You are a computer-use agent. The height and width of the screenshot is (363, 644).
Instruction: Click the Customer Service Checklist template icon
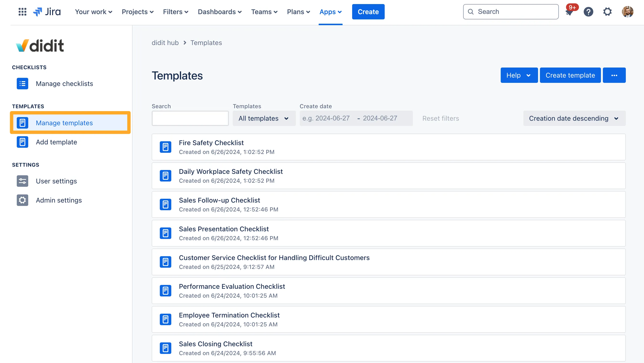[166, 262]
